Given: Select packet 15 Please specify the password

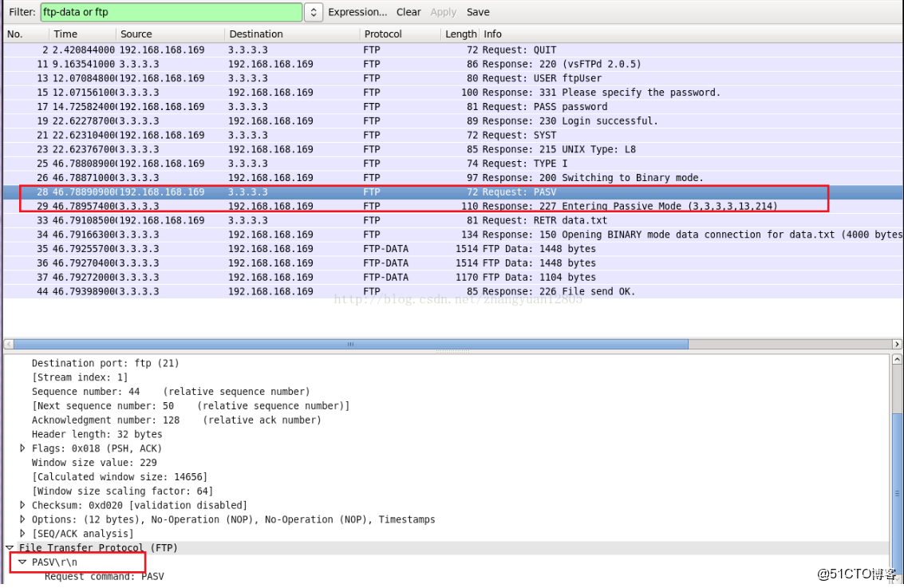Looking at the screenshot, I should click(x=452, y=93).
